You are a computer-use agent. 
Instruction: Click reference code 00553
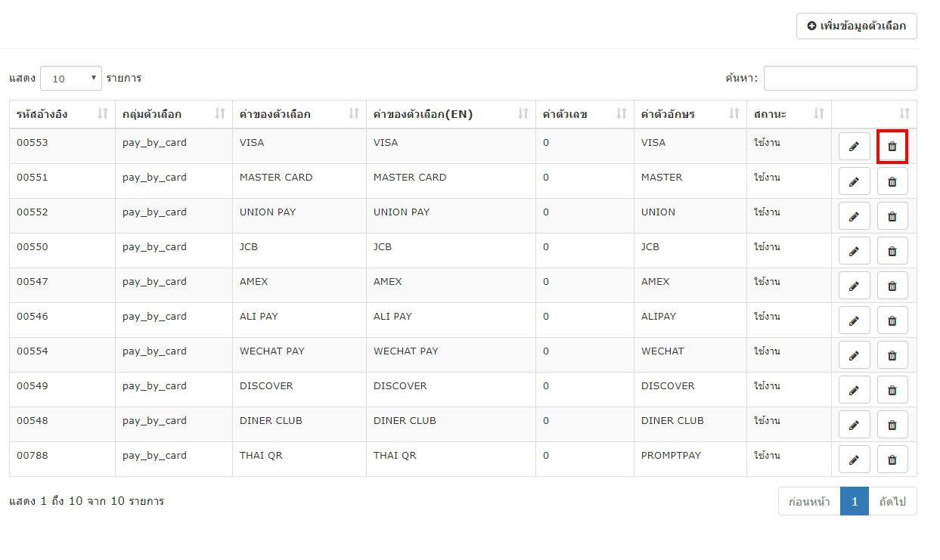[x=33, y=142]
